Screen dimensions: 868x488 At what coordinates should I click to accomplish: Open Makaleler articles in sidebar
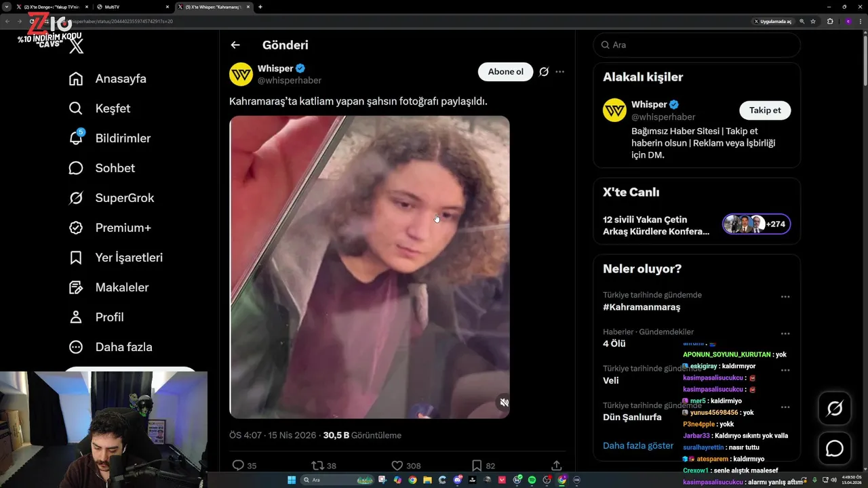coord(108,287)
